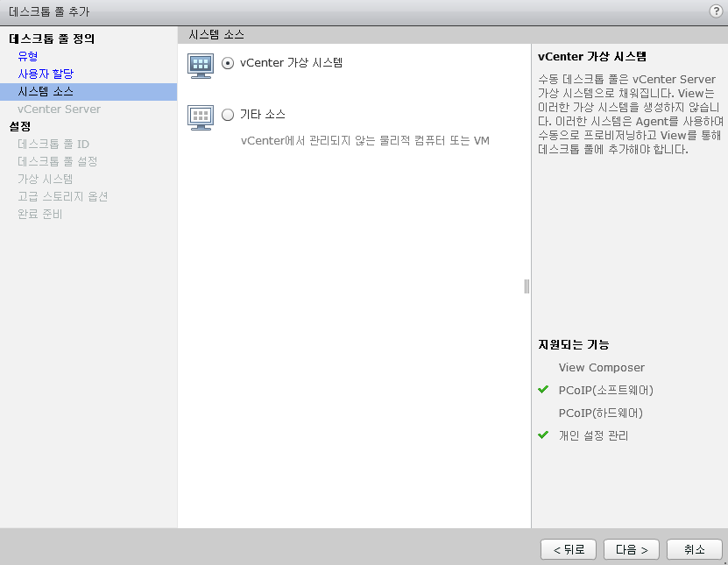The height and width of the screenshot is (565, 728).
Task: Click the 다음 > next button
Action: pos(632,550)
